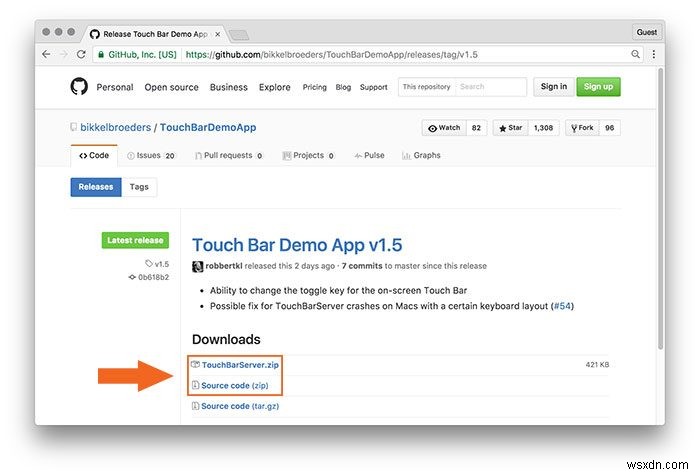This screenshot has width=700, height=475.
Task: Click inside the repository search field
Action: [486, 87]
